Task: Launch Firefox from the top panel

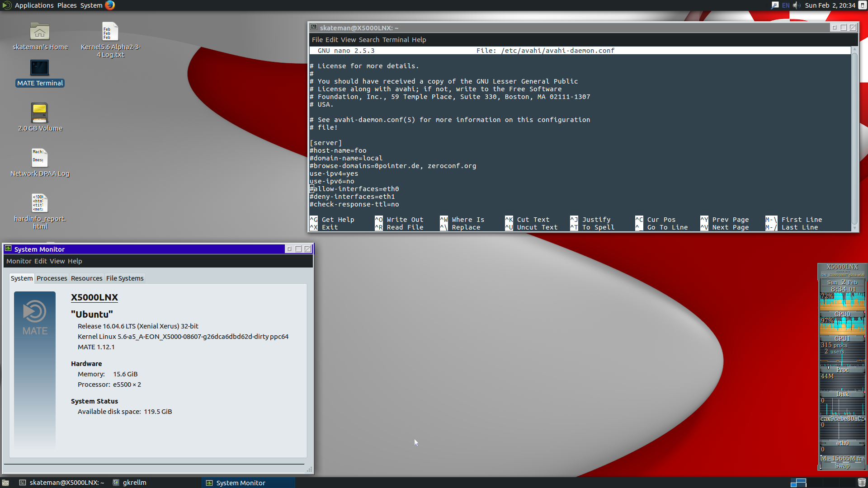Action: (110, 5)
